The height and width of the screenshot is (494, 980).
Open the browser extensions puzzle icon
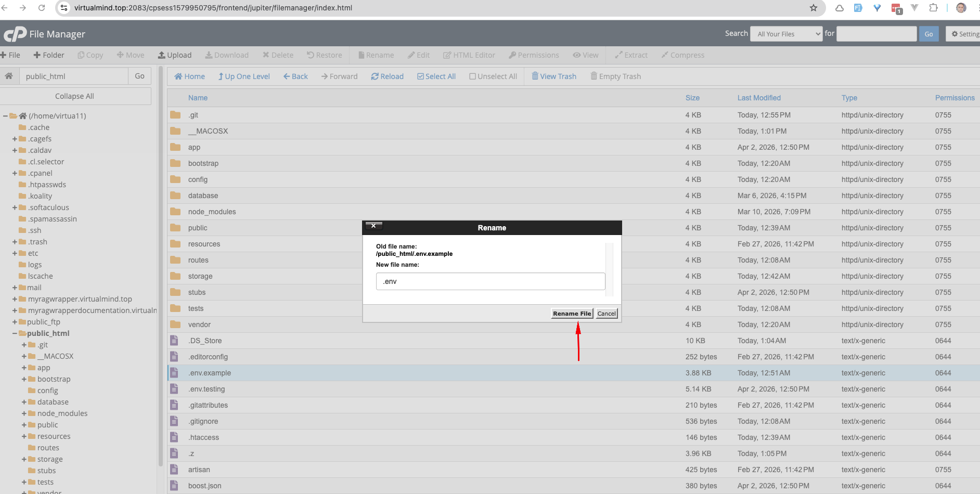point(933,8)
